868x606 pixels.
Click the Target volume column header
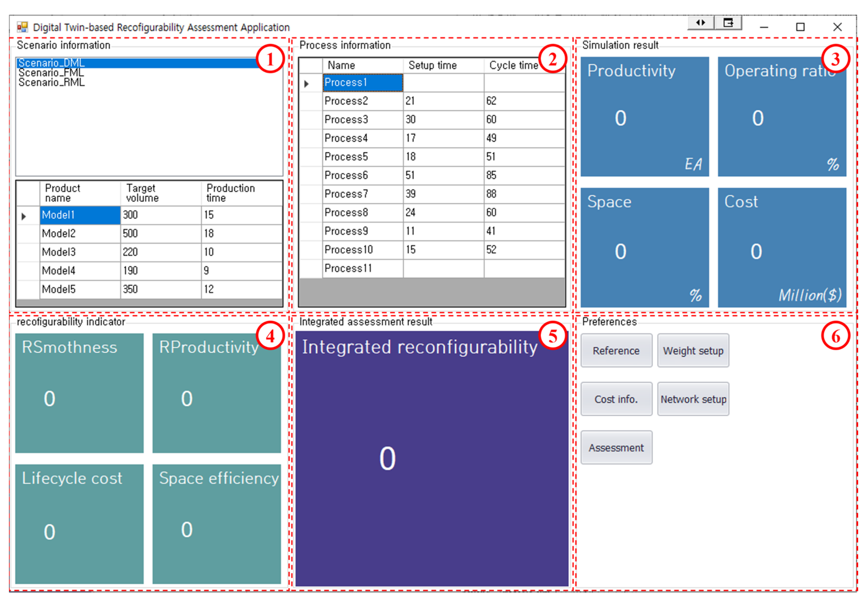(142, 193)
